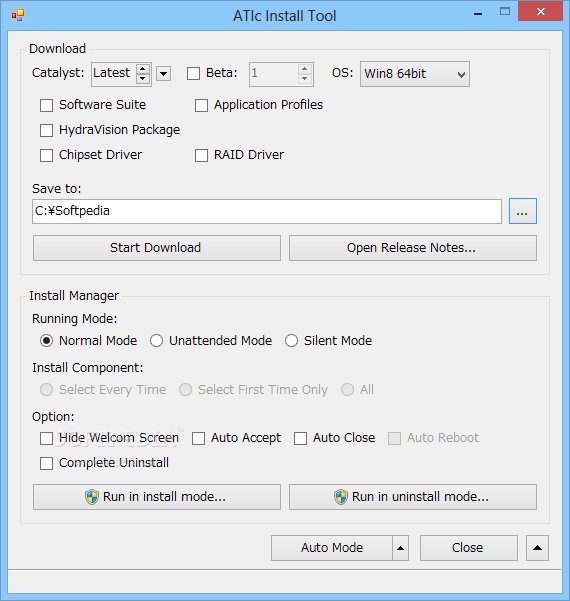Open Release Notes
Viewport: 570px width, 601px height.
tap(413, 248)
